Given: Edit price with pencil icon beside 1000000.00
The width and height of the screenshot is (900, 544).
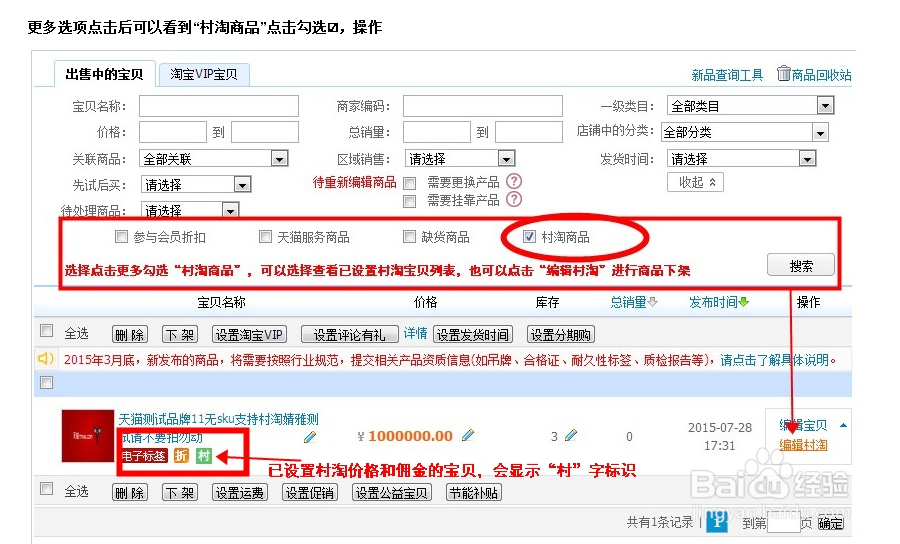Looking at the screenshot, I should click(468, 436).
